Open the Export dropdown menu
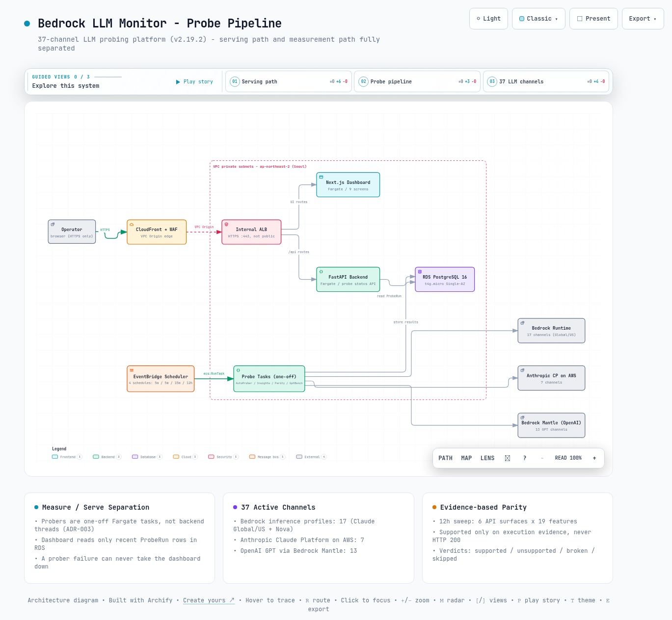 (643, 19)
